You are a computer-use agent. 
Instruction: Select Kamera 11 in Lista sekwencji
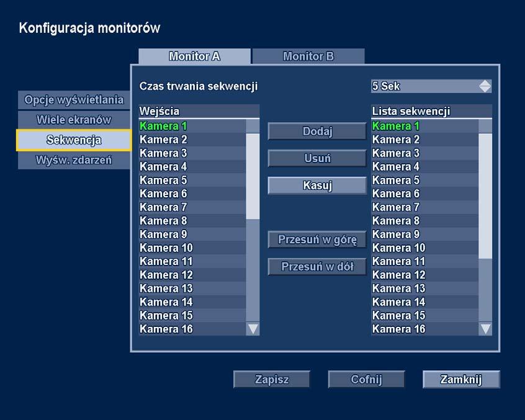(x=425, y=261)
